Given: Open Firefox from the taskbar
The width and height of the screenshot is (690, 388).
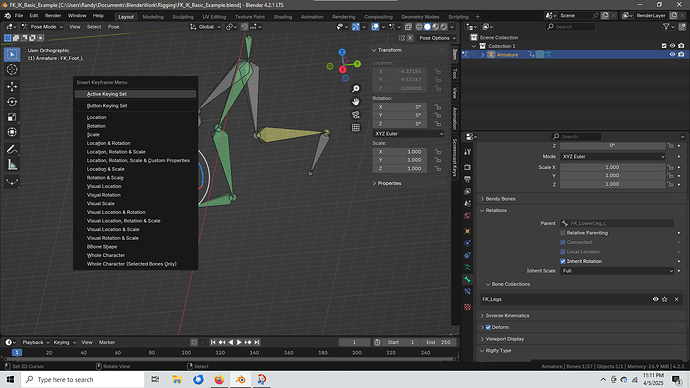Looking at the screenshot, I should 219,379.
